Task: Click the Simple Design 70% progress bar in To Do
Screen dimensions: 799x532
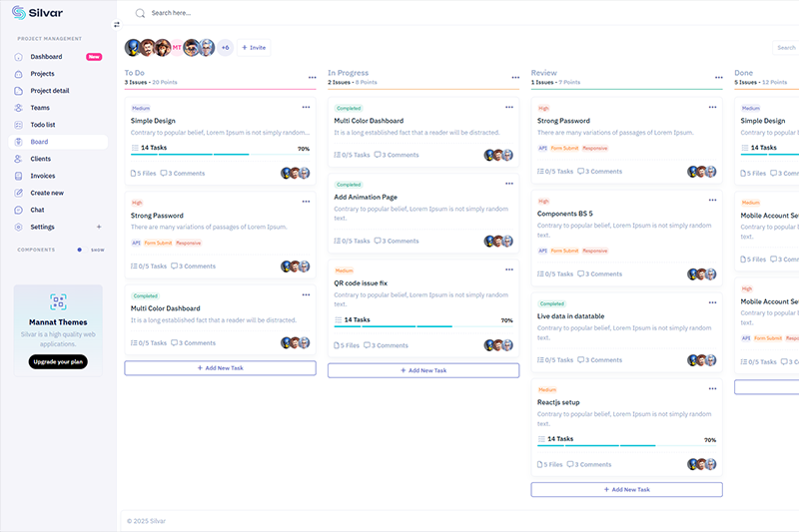Action: coord(220,154)
